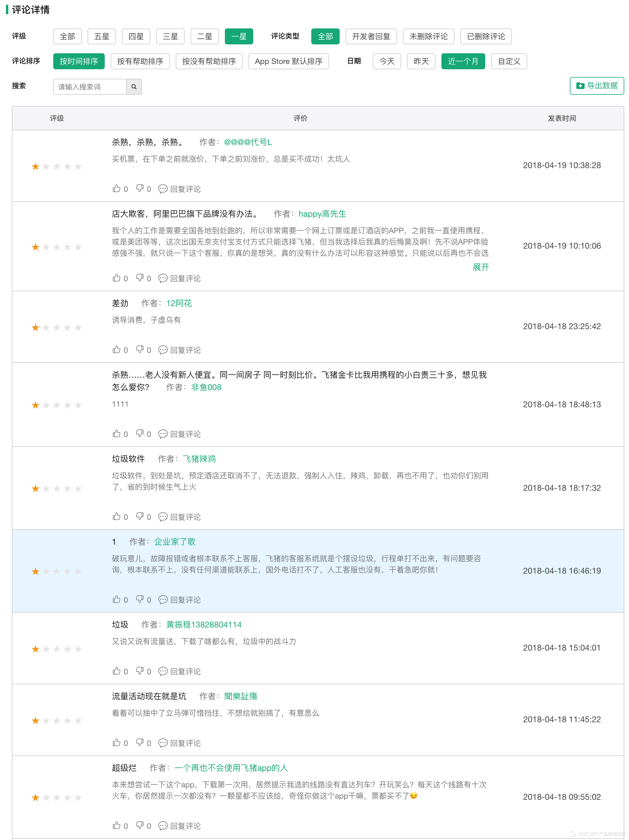This screenshot has width=629, height=840.
Task: Open author profile 12阿花
Action: pos(179,303)
